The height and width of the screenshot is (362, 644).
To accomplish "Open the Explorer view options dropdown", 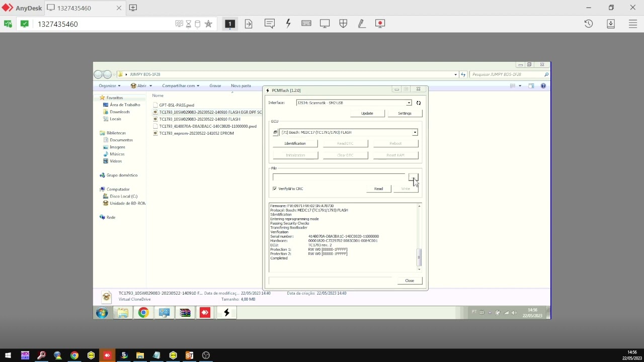I will point(520,86).
